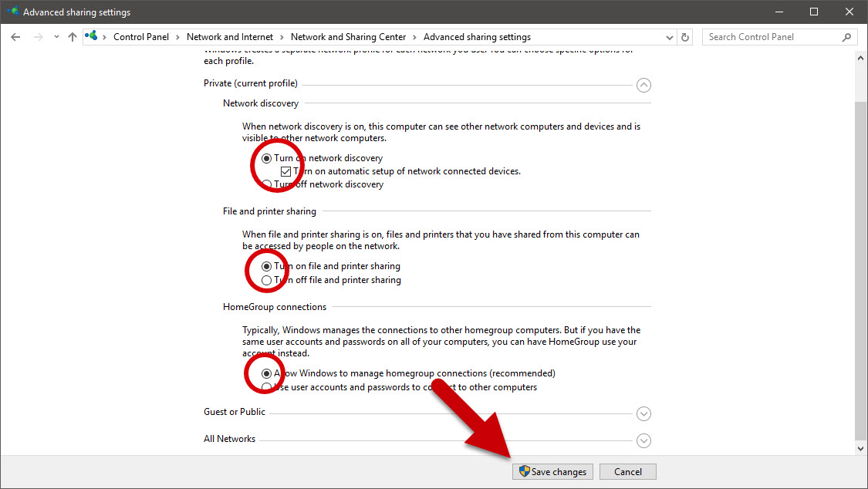This screenshot has width=868, height=489.
Task: Click the Advanced sharing settings title bar icon
Action: (13, 12)
